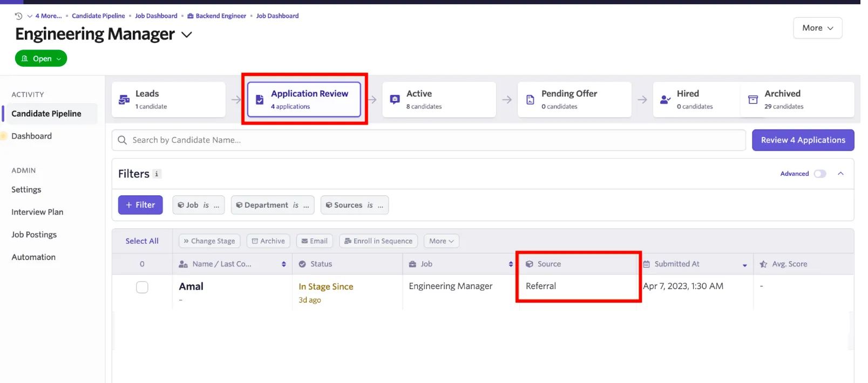Tick the checkbox for Amal
Viewport: 868px width, 383px height.
pos(142,288)
